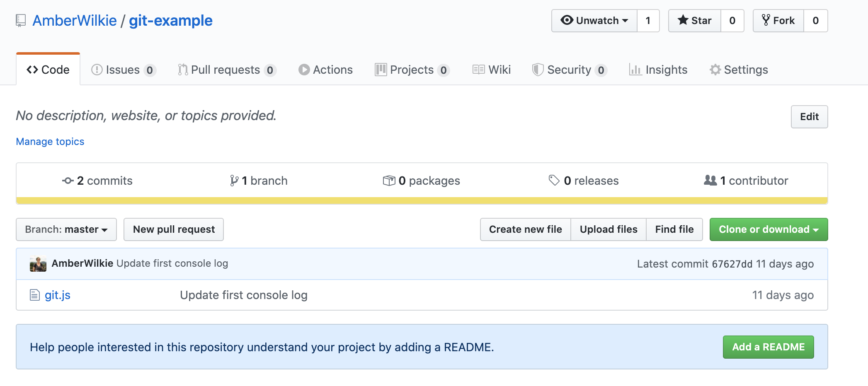Open the Pull requests tab
868x386 pixels.
point(226,70)
